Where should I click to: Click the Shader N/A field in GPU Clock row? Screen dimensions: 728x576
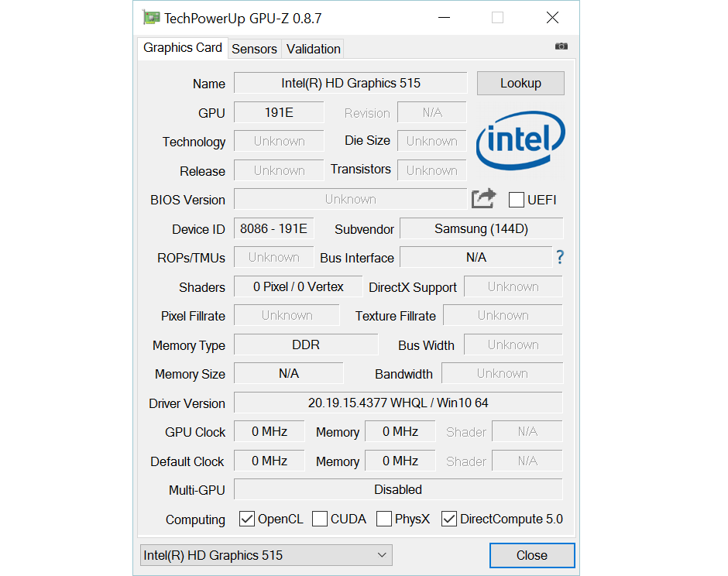pos(527,432)
